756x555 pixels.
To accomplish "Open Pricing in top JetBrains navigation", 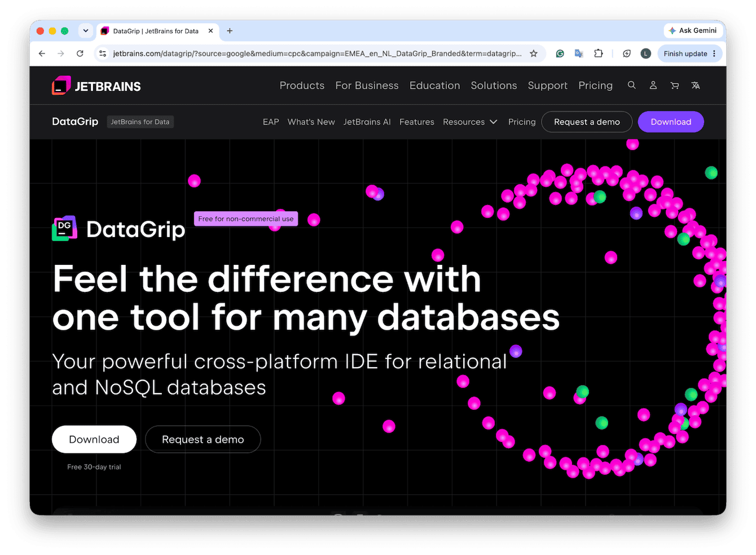I will click(x=595, y=85).
